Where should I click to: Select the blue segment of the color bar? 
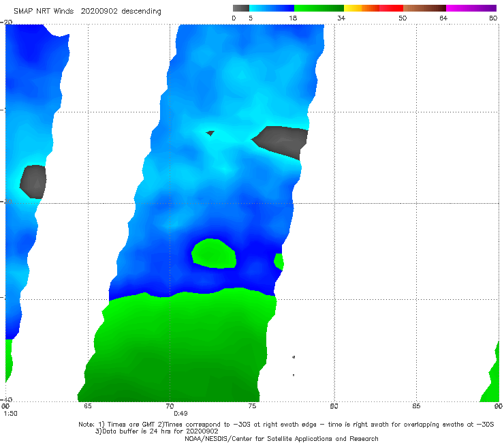click(272, 8)
